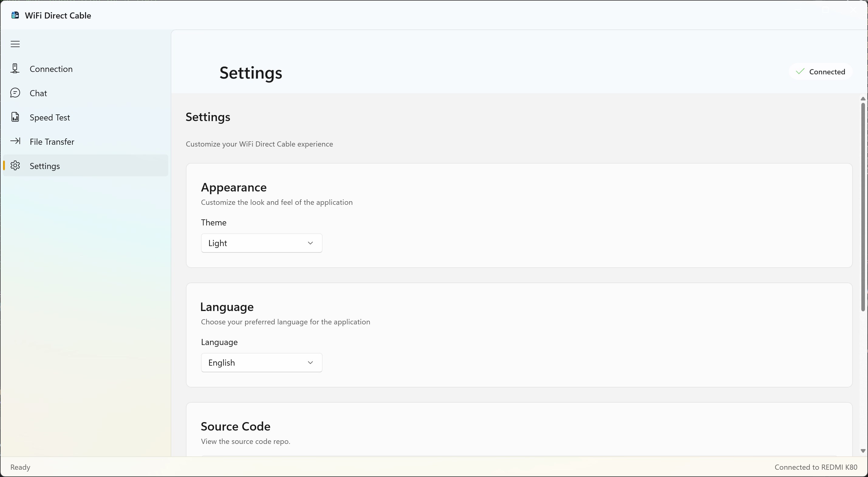Click the 'WiFi Direct Cable' window title
The width and height of the screenshot is (868, 477).
point(58,15)
